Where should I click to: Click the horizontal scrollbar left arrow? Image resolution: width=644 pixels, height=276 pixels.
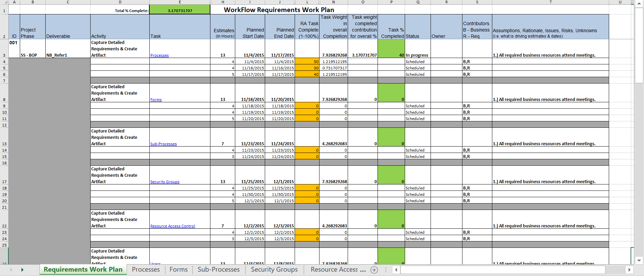tap(396, 270)
